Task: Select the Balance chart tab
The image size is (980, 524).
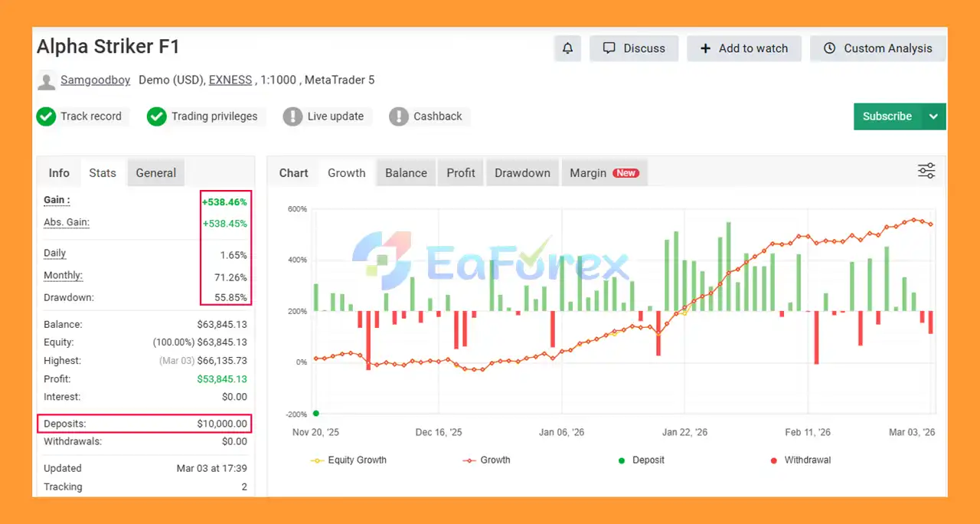Action: [x=406, y=173]
